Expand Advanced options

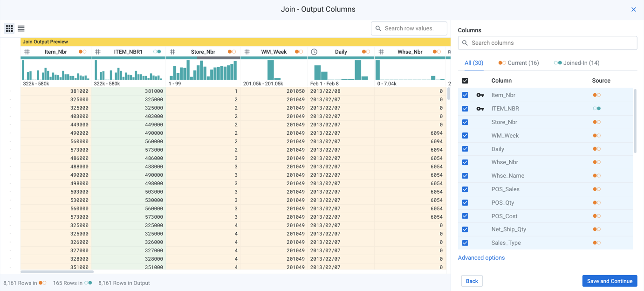click(481, 257)
